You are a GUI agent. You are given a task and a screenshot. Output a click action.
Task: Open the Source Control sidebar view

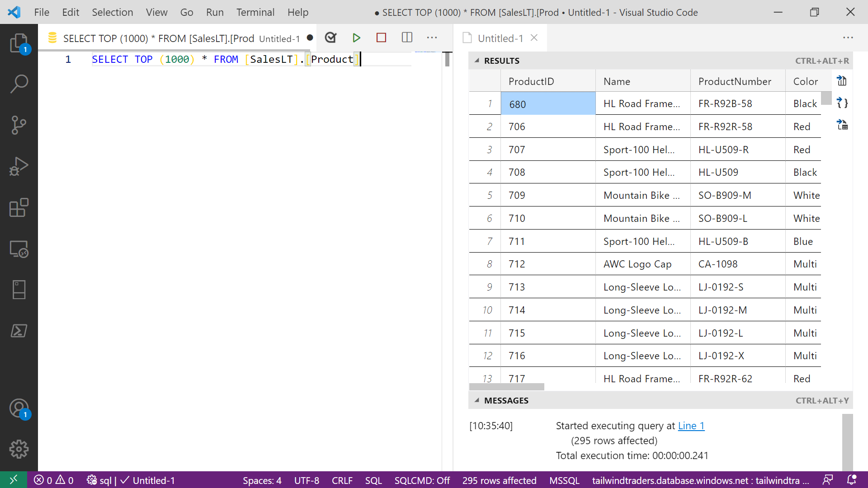pyautogui.click(x=19, y=125)
